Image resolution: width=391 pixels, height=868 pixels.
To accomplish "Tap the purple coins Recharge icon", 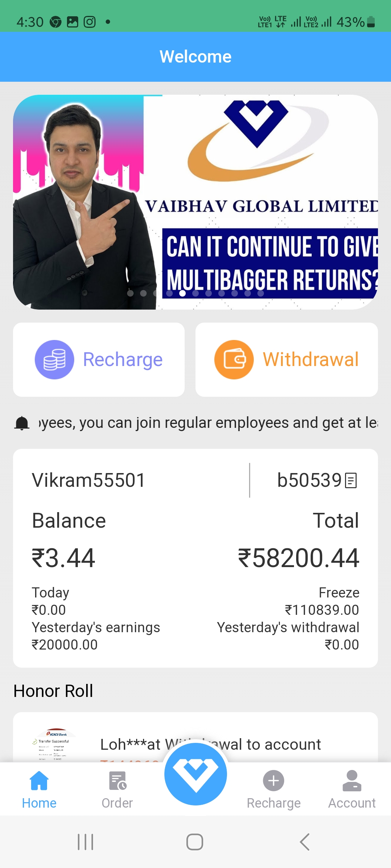I will click(x=54, y=359).
